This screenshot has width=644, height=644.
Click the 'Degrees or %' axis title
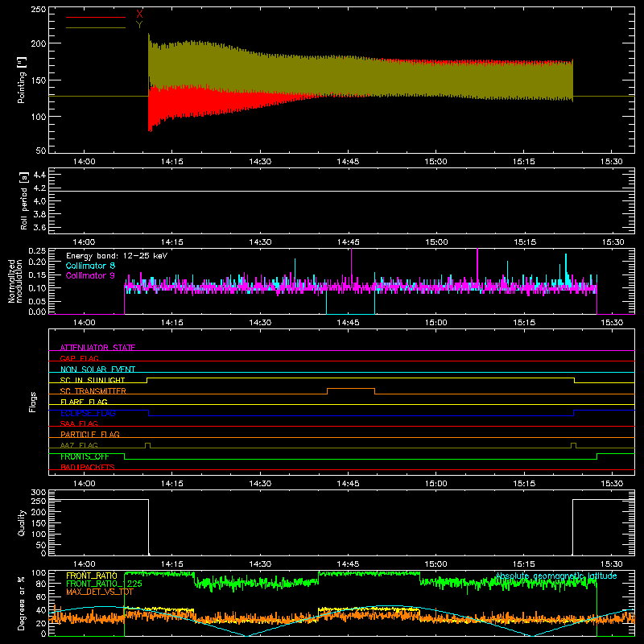[22, 603]
